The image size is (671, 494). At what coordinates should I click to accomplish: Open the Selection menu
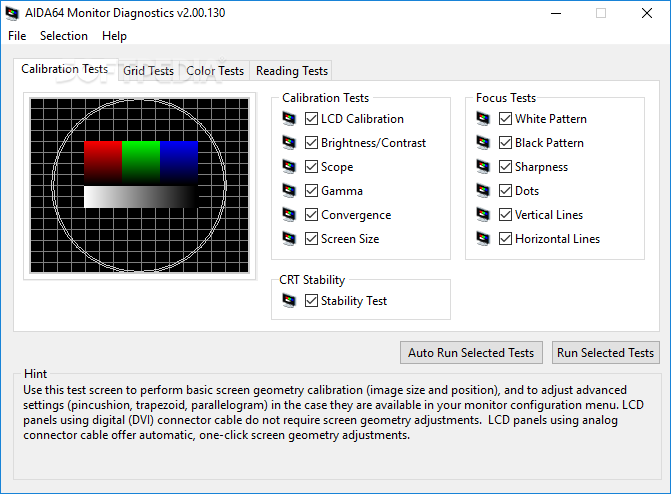[x=64, y=36]
